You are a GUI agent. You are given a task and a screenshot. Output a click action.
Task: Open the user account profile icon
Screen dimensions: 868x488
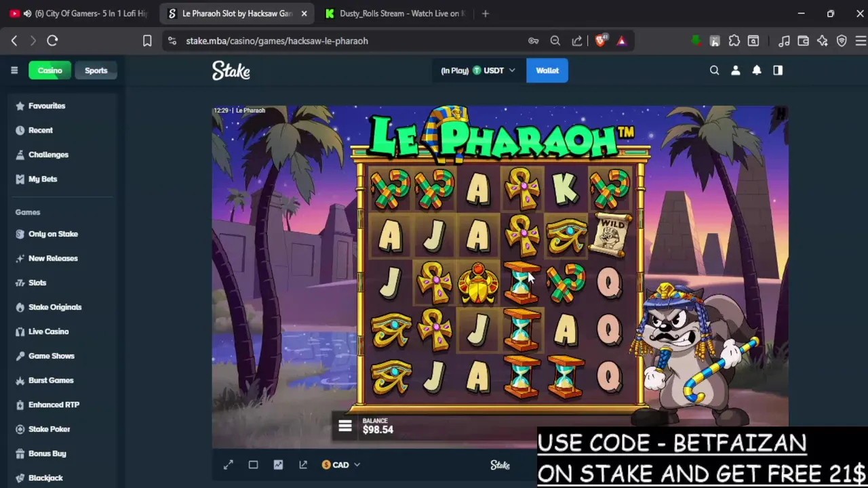tap(736, 70)
